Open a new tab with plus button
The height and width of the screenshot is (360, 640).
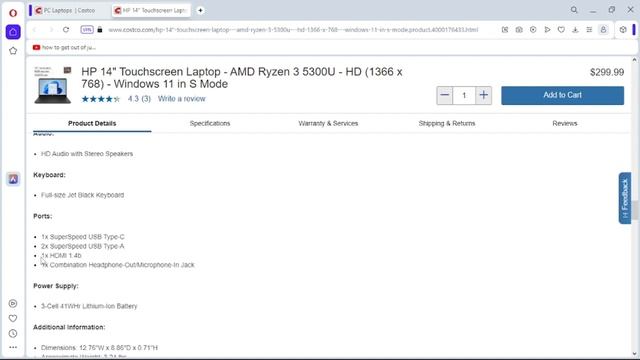pyautogui.click(x=200, y=11)
